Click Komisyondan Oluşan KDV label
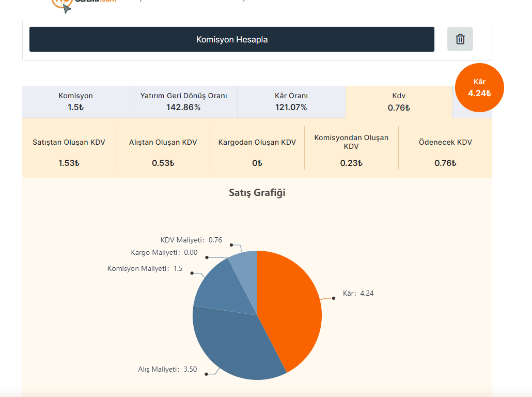The height and width of the screenshot is (397, 532). click(x=351, y=142)
